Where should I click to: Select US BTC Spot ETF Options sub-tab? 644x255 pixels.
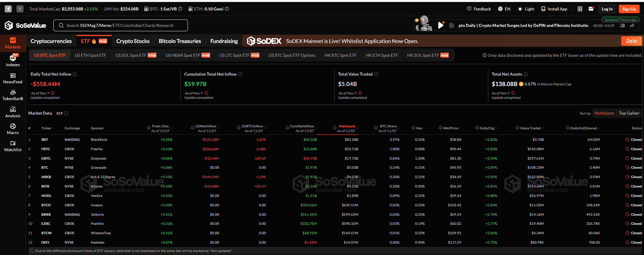coord(292,55)
